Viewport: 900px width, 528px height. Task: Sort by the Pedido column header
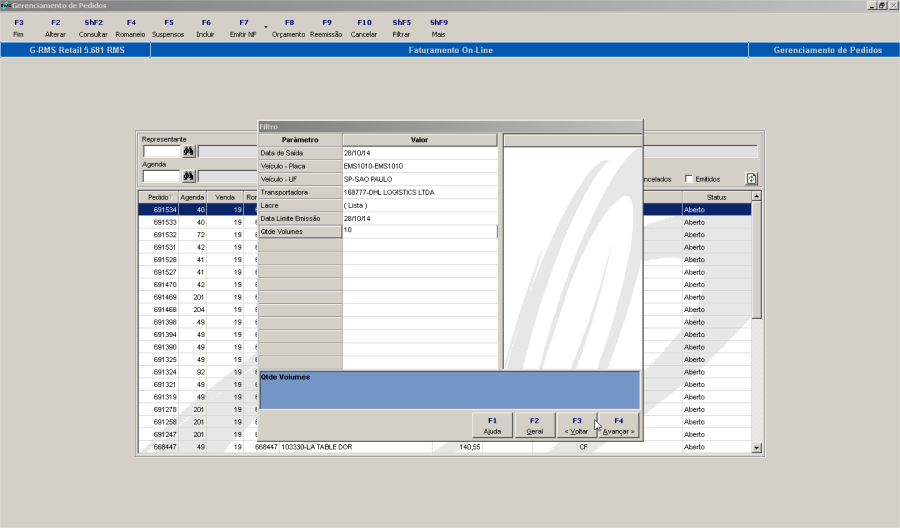pyautogui.click(x=158, y=197)
